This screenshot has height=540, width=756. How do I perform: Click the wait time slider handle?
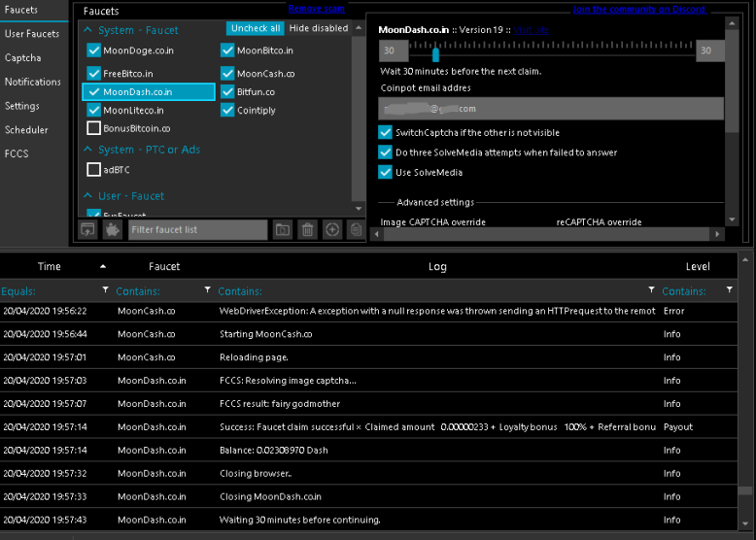click(x=435, y=53)
